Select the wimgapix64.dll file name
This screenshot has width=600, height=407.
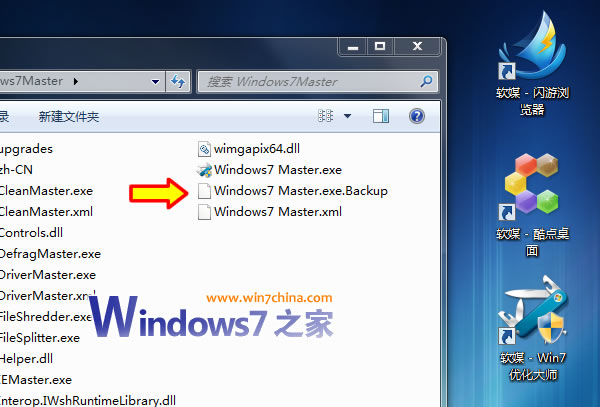point(257,149)
